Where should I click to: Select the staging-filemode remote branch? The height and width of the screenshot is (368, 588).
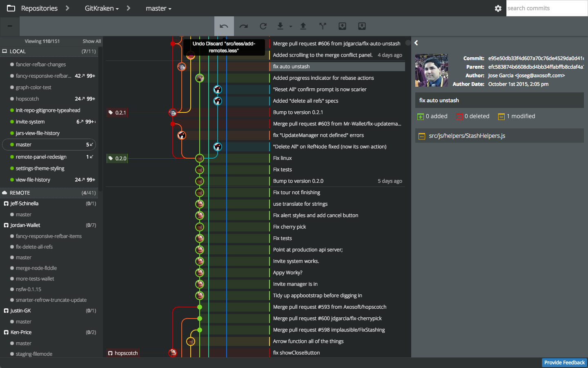[x=34, y=354]
